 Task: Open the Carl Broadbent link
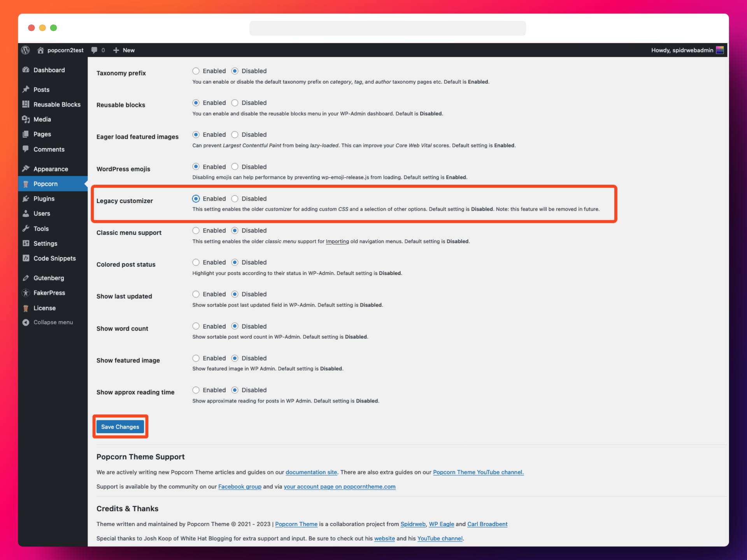(x=487, y=524)
